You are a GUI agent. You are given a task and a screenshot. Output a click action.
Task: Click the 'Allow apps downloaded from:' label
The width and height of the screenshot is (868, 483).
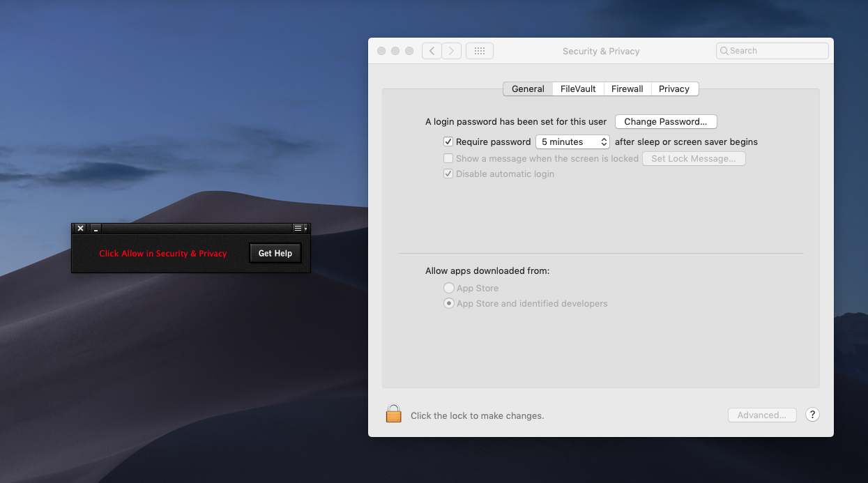487,270
